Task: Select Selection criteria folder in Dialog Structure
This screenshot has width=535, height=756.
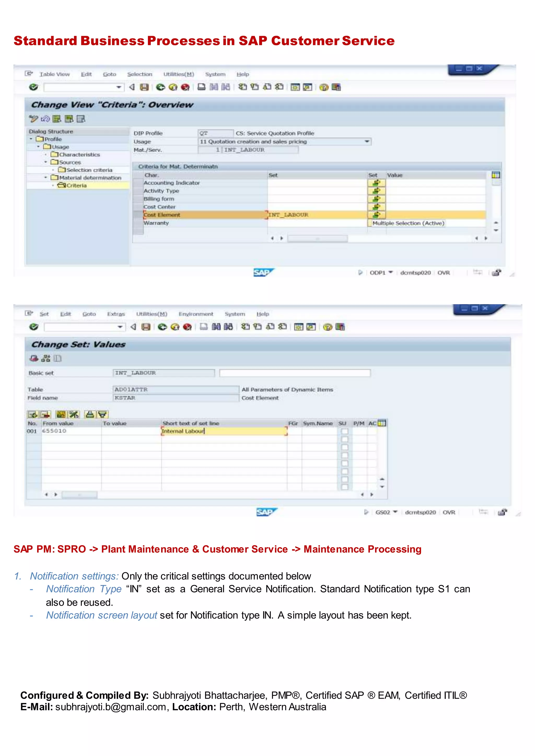Action: (85, 170)
